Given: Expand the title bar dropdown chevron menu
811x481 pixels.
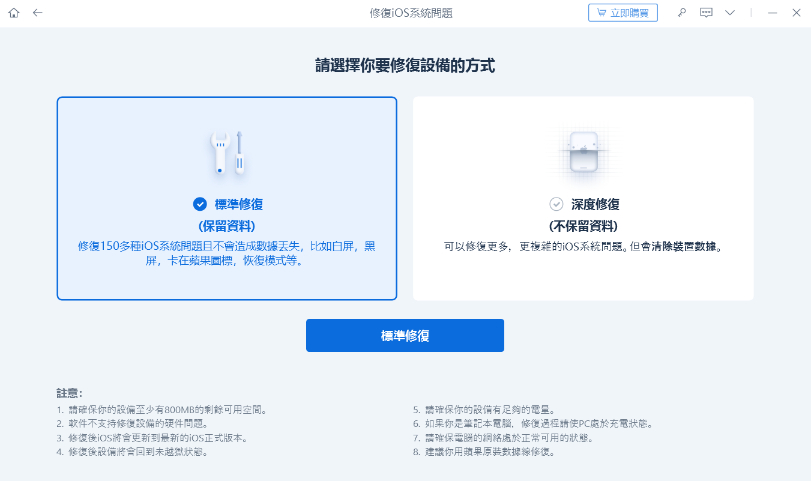Looking at the screenshot, I should point(730,13).
